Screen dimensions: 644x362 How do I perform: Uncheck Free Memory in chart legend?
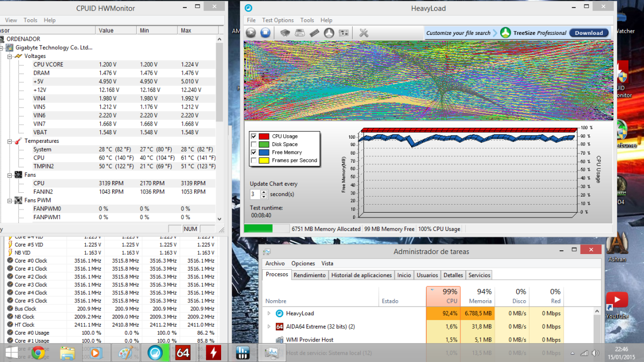[x=253, y=152]
